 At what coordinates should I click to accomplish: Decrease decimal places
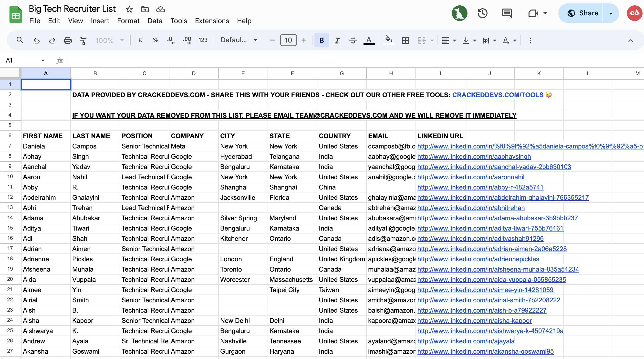pyautogui.click(x=171, y=40)
